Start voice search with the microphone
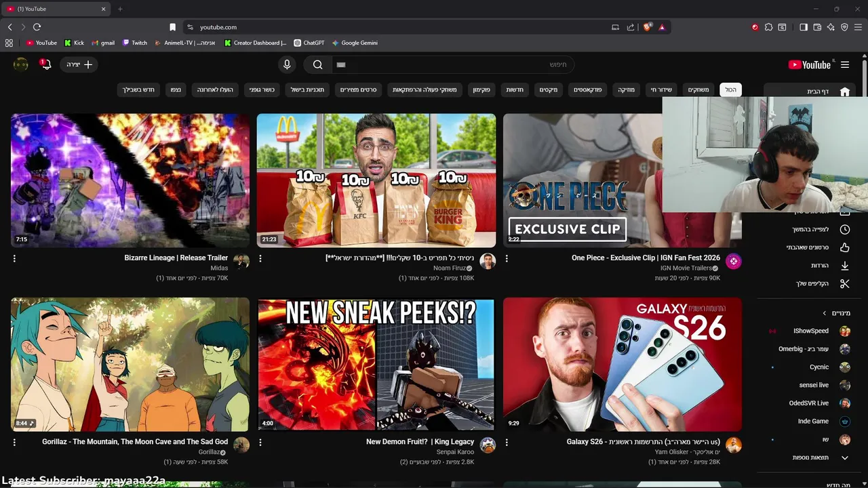Viewport: 868px width, 488px height. pos(287,64)
